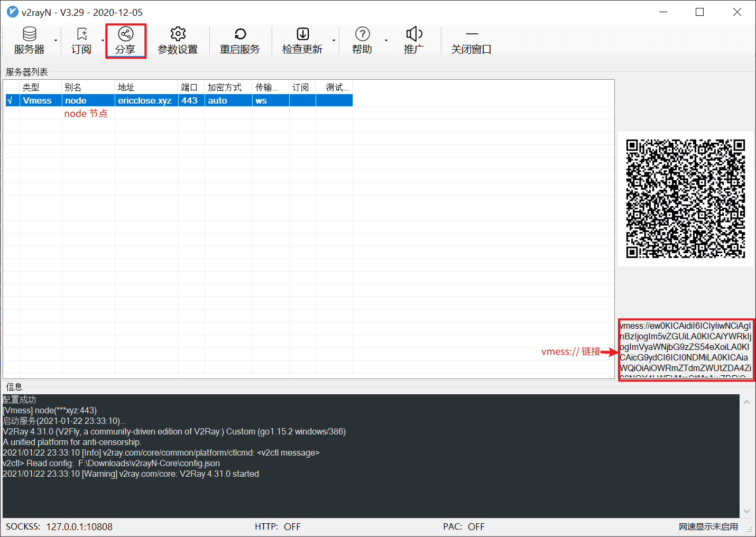Sort by the 加密方式 column header
This screenshot has width=756, height=537.
228,87
